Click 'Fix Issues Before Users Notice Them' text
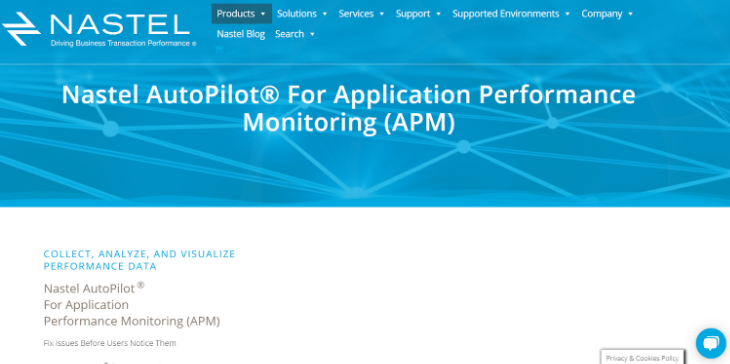The height and width of the screenshot is (364, 730). point(110,343)
